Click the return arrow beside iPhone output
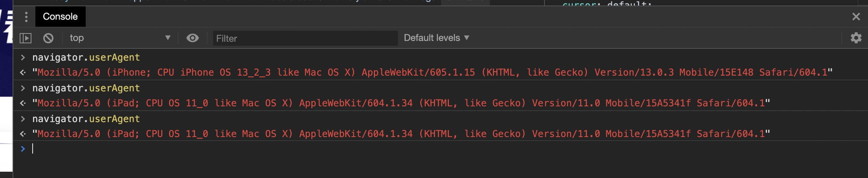Image resolution: width=868 pixels, height=178 pixels. pyautogui.click(x=23, y=72)
